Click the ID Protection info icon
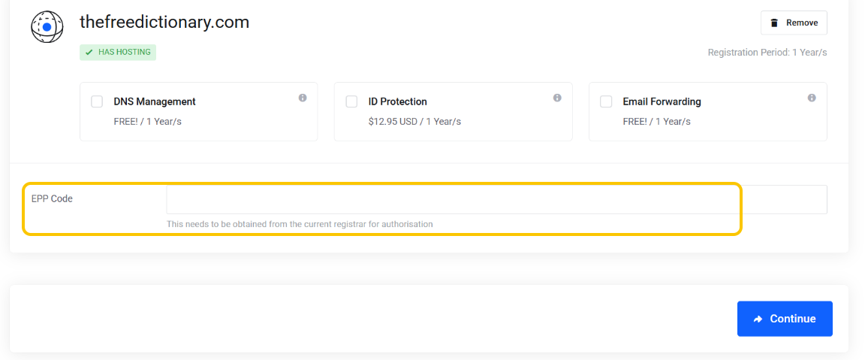This screenshot has width=868, height=360. tap(557, 98)
